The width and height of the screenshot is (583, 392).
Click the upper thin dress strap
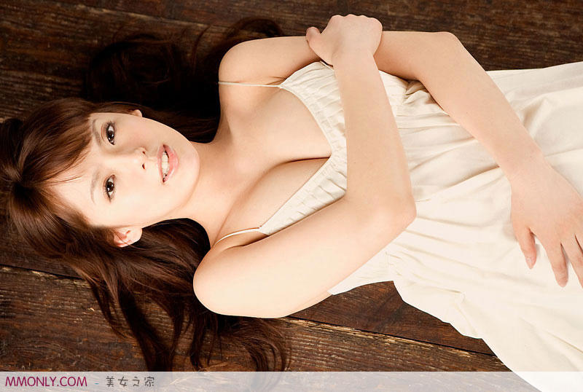(x=248, y=84)
